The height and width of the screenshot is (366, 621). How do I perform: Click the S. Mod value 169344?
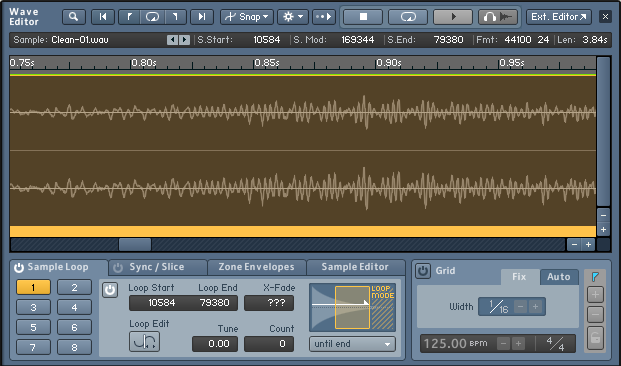click(x=357, y=40)
